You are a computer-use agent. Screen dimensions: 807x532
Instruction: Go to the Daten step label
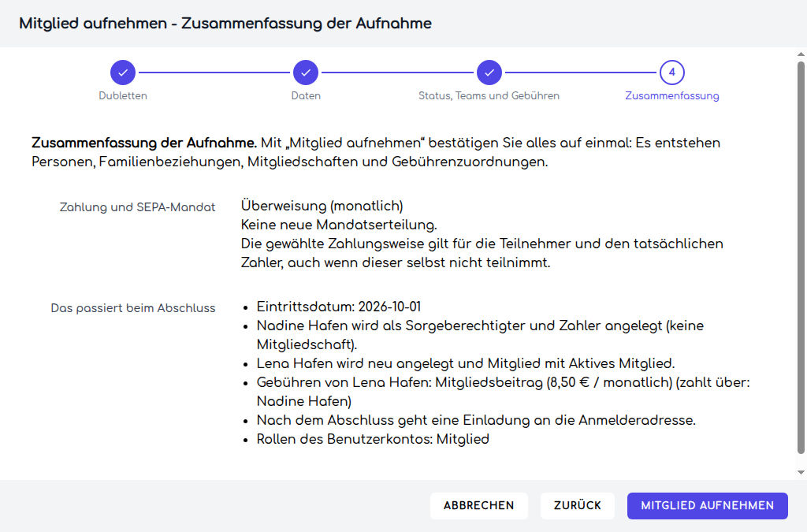tap(306, 95)
